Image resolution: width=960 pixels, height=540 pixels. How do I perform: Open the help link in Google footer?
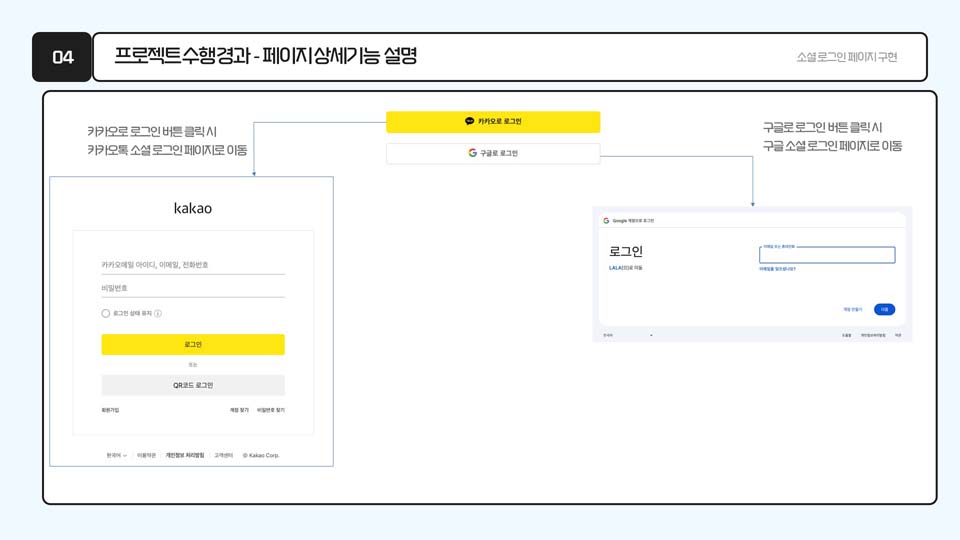847,336
